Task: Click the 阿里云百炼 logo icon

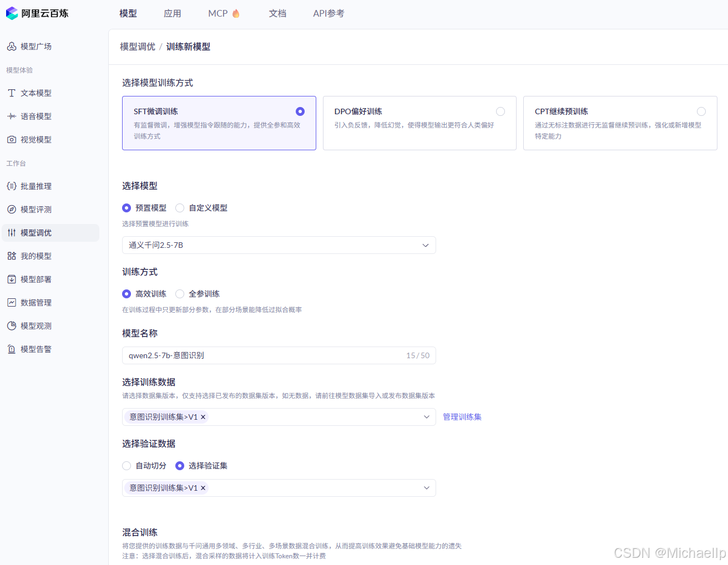Action: click(x=12, y=13)
